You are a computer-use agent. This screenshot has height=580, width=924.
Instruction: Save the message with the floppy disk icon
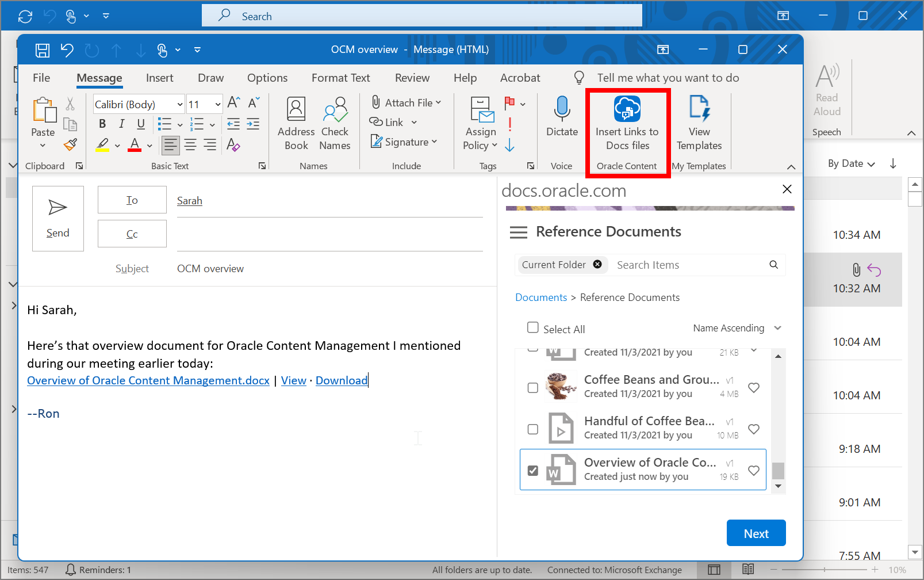pos(43,50)
